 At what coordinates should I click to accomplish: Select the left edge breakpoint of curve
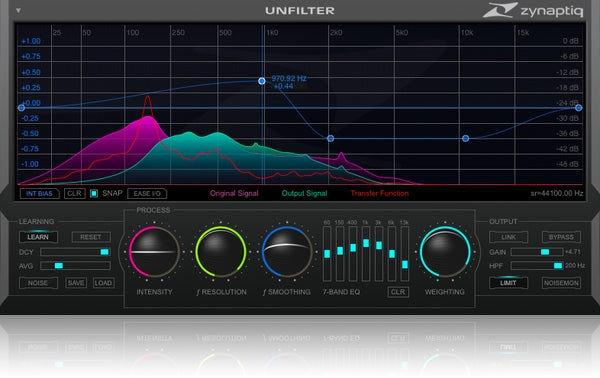(21, 108)
